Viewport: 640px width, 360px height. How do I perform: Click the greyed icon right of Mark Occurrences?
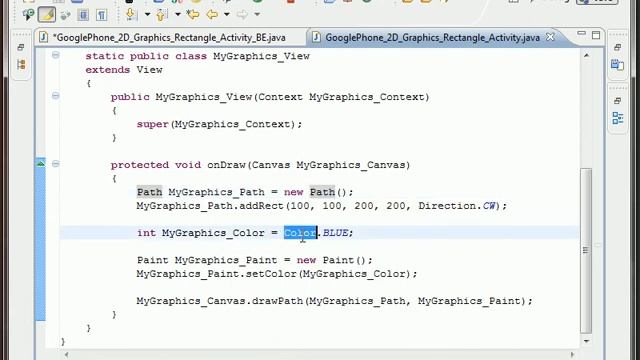(65, 16)
